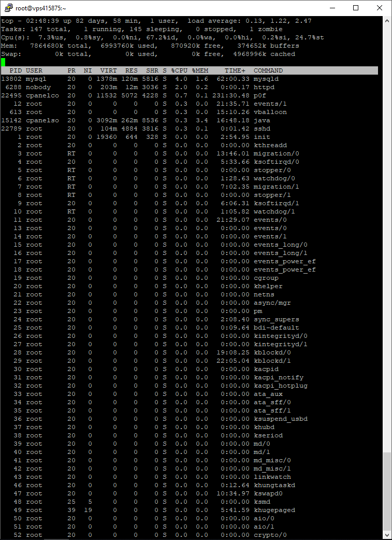Click the VIRT column header

[108, 70]
